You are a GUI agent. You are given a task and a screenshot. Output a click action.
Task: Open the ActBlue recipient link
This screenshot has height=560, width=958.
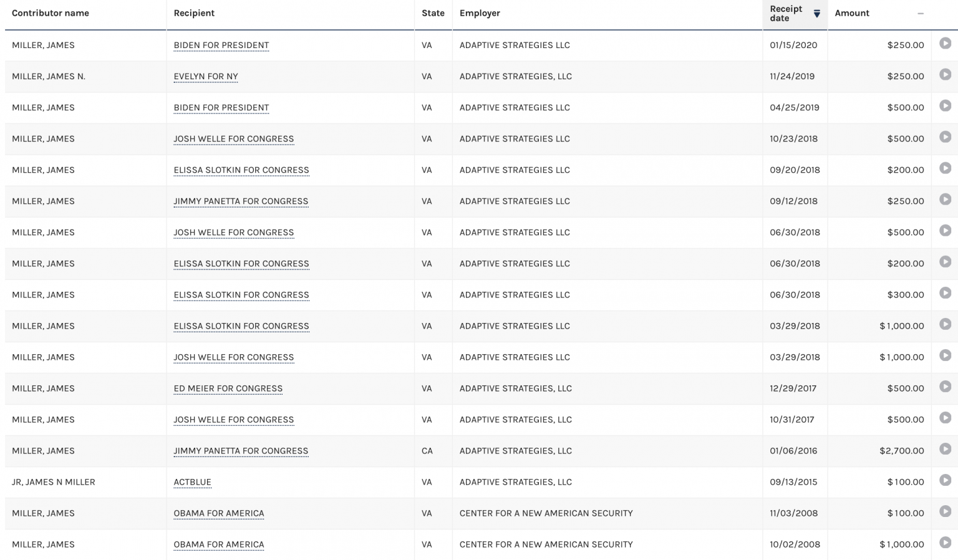pos(192,482)
